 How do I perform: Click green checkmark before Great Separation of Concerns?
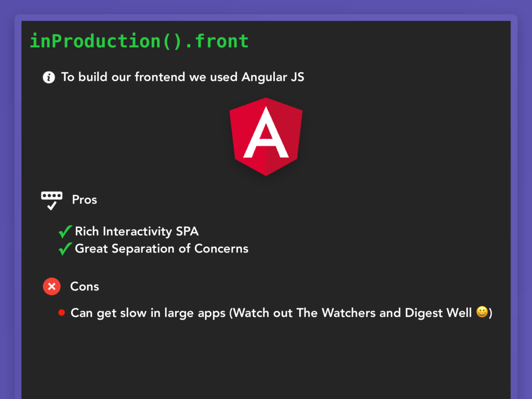pos(65,249)
